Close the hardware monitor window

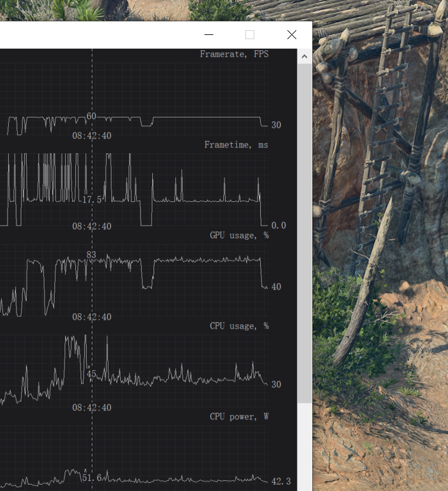point(292,35)
